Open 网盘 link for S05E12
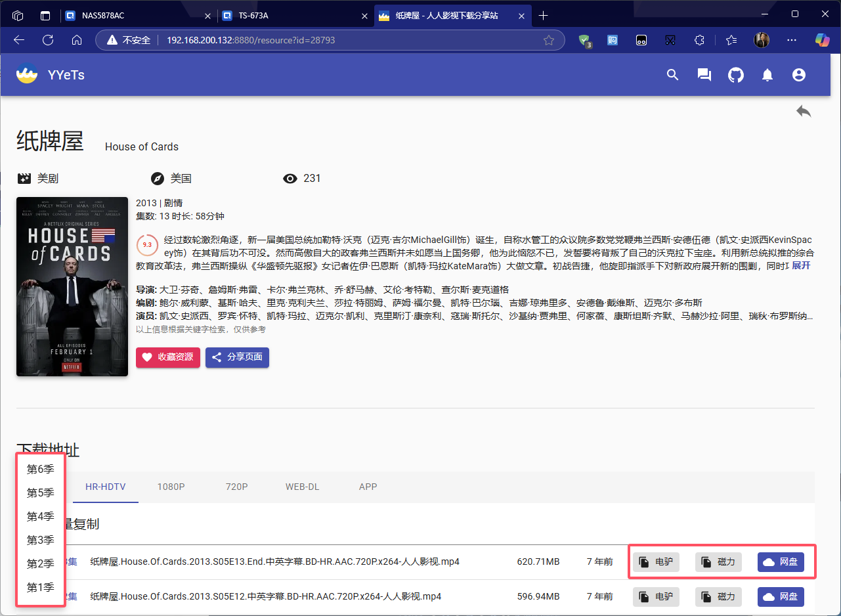Image resolution: width=841 pixels, height=616 pixels. pos(781,596)
